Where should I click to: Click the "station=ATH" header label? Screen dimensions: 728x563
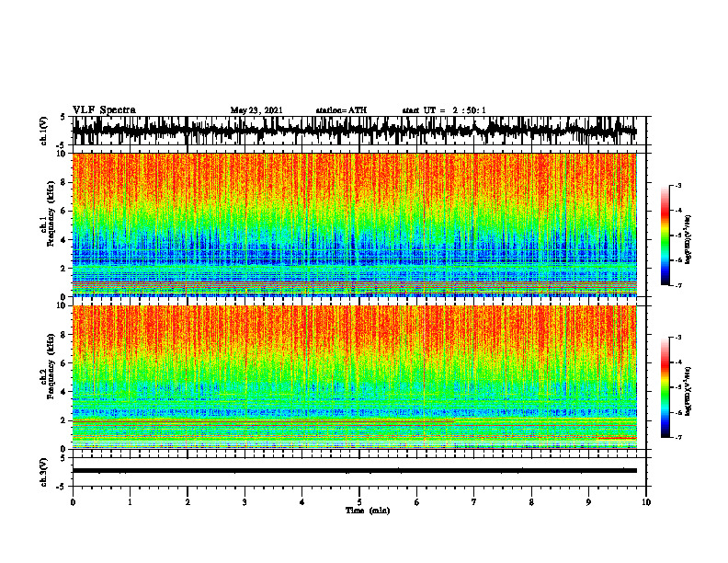point(341,110)
